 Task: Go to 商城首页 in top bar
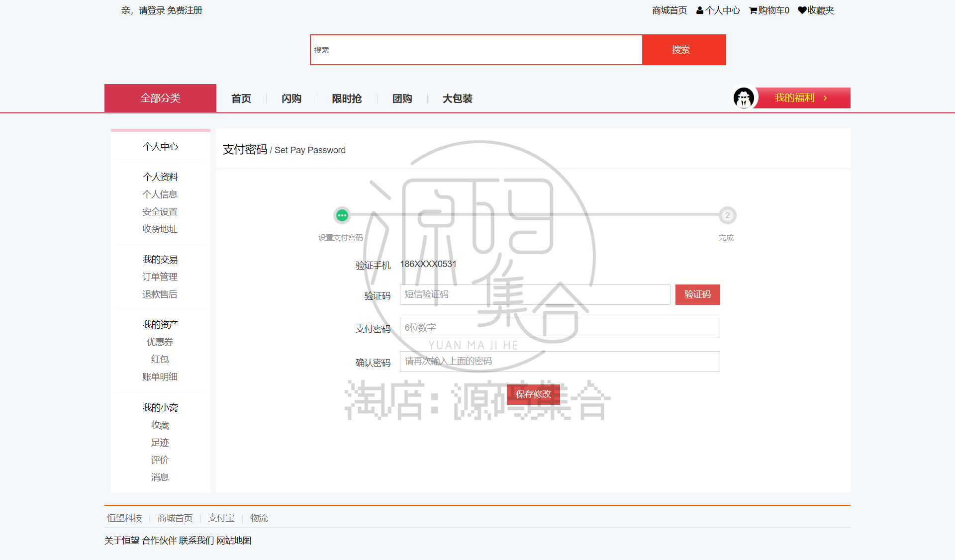669,10
